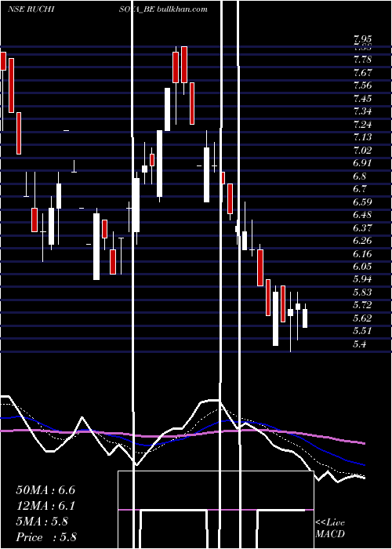Select the 7.95 price axis label
The image size is (392, 549).
[x=362, y=39]
